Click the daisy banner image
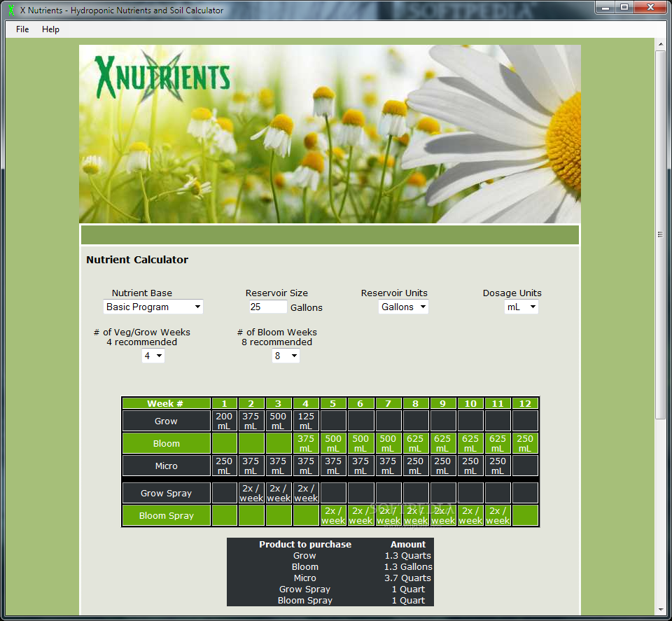 click(330, 134)
